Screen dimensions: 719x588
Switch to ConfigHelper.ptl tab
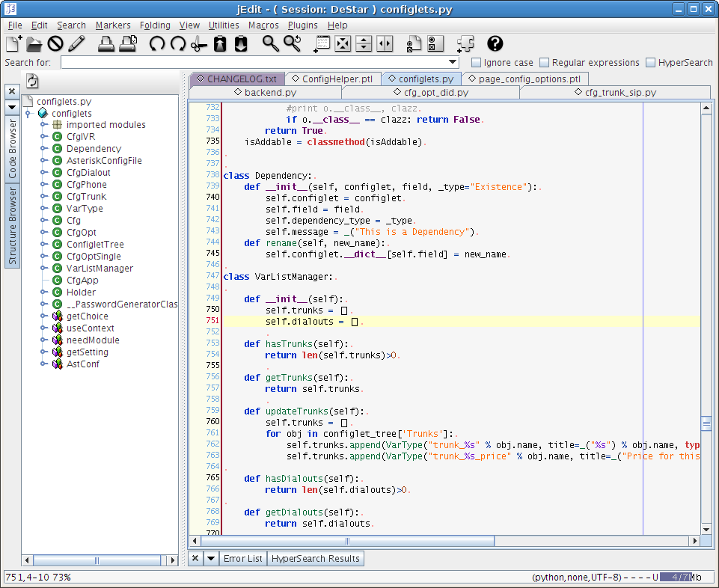click(332, 79)
